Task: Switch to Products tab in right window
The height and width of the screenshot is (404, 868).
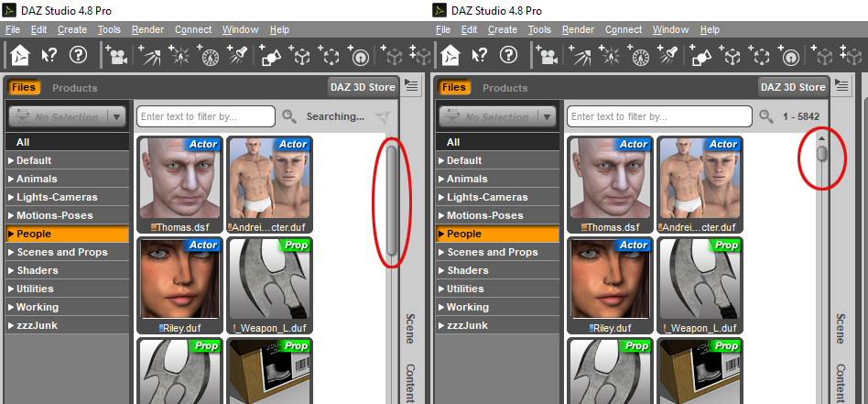Action: (505, 88)
